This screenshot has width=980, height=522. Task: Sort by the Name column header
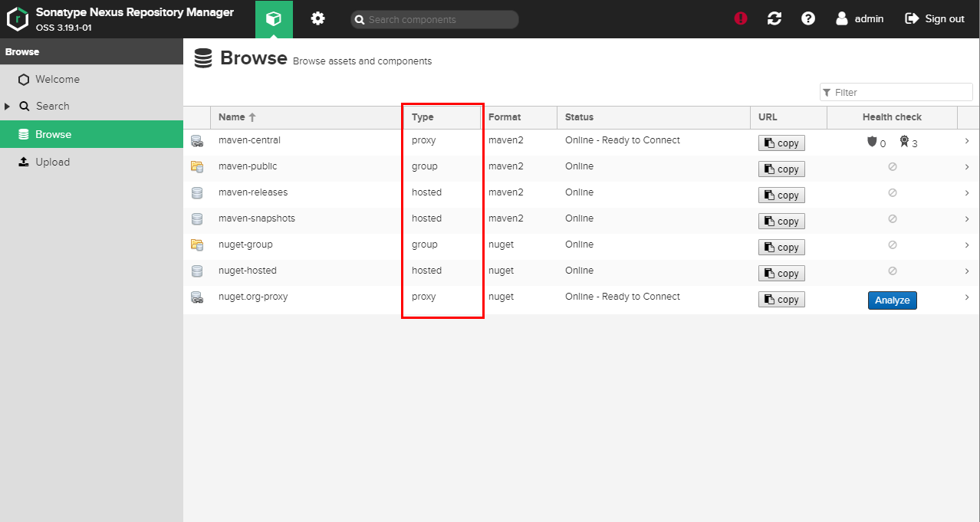point(307,117)
